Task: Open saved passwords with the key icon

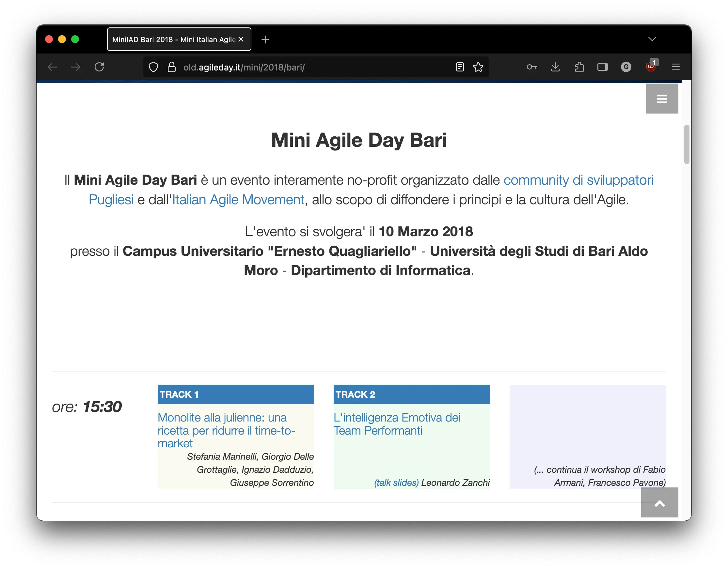Action: (x=532, y=67)
